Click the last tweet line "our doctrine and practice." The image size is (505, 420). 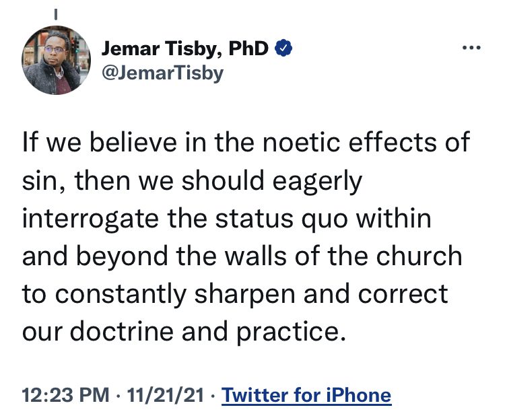tap(184, 332)
